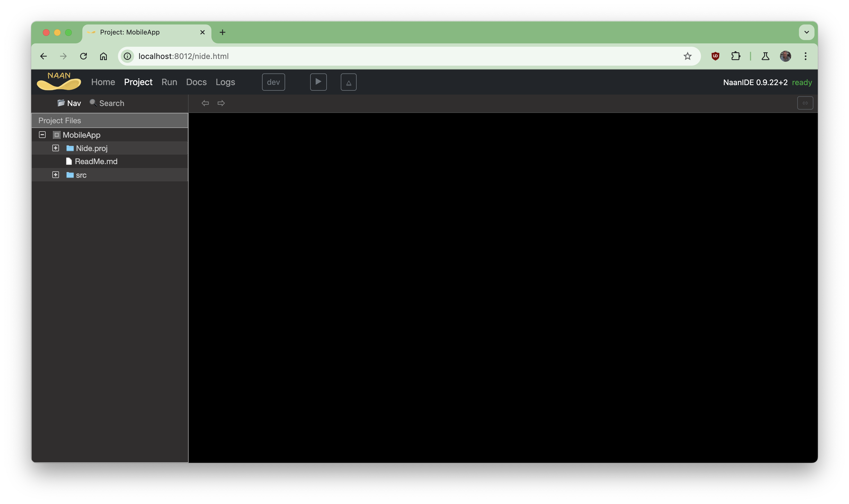The height and width of the screenshot is (504, 849).
Task: Click the browser address bar
Action: [x=238, y=56]
